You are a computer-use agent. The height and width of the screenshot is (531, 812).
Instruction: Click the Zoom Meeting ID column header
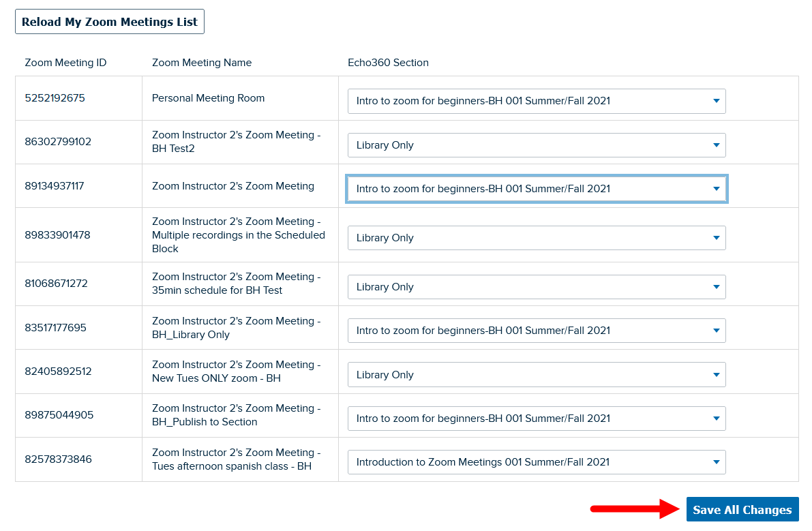[x=65, y=62]
